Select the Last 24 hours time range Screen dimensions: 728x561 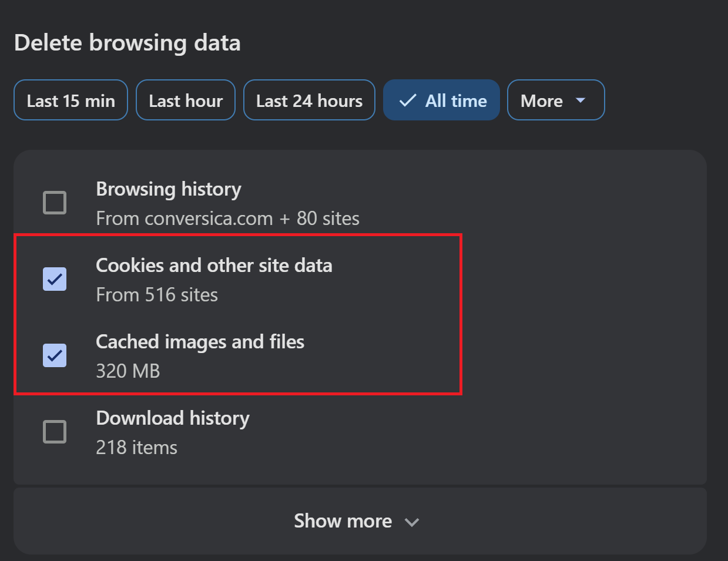(x=309, y=100)
